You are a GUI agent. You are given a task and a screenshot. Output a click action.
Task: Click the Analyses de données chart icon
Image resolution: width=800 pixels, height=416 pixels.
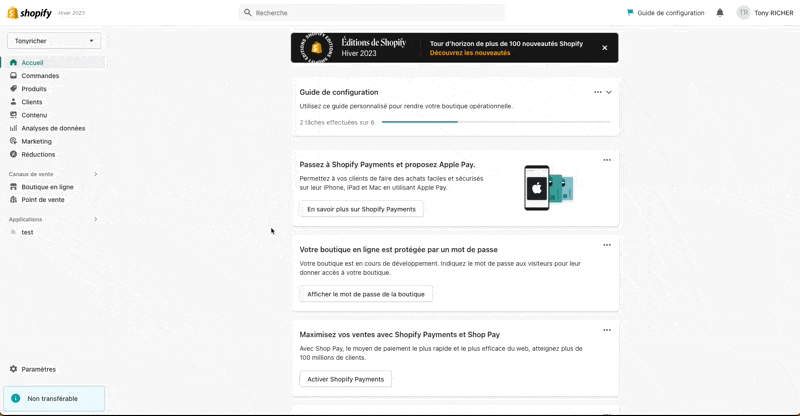click(x=13, y=128)
